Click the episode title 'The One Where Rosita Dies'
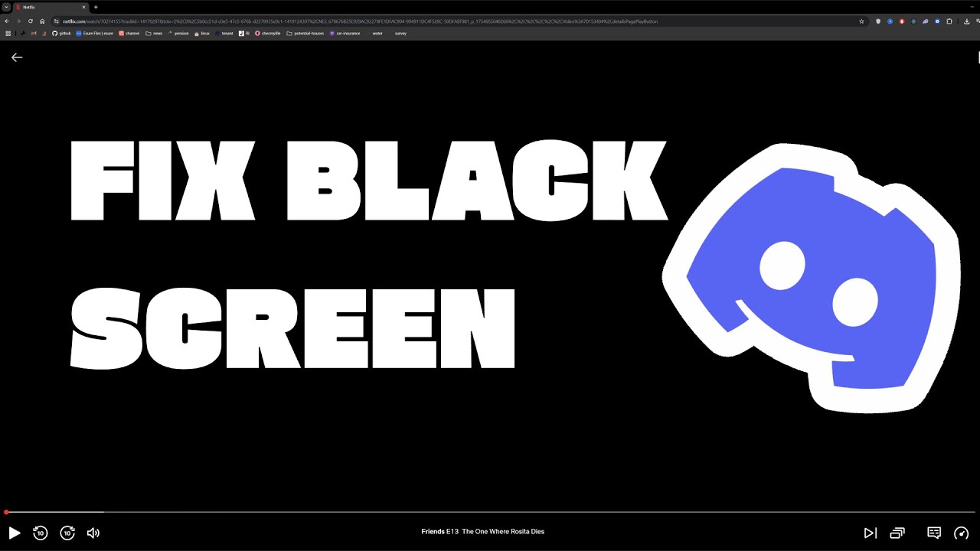 point(503,531)
